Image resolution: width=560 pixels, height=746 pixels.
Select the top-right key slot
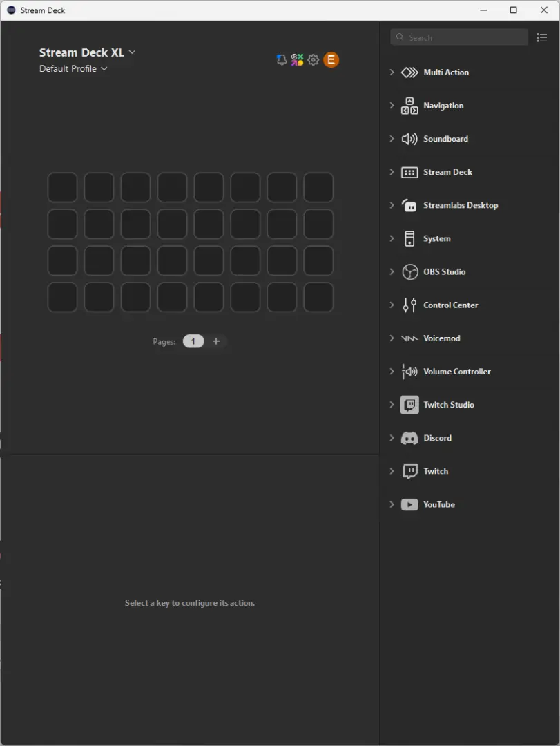[x=318, y=187]
